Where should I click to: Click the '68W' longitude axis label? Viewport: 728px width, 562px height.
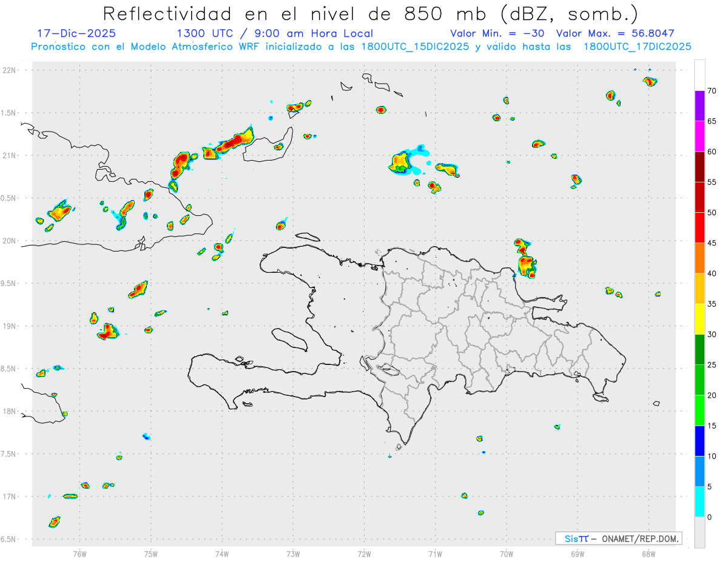pos(649,554)
